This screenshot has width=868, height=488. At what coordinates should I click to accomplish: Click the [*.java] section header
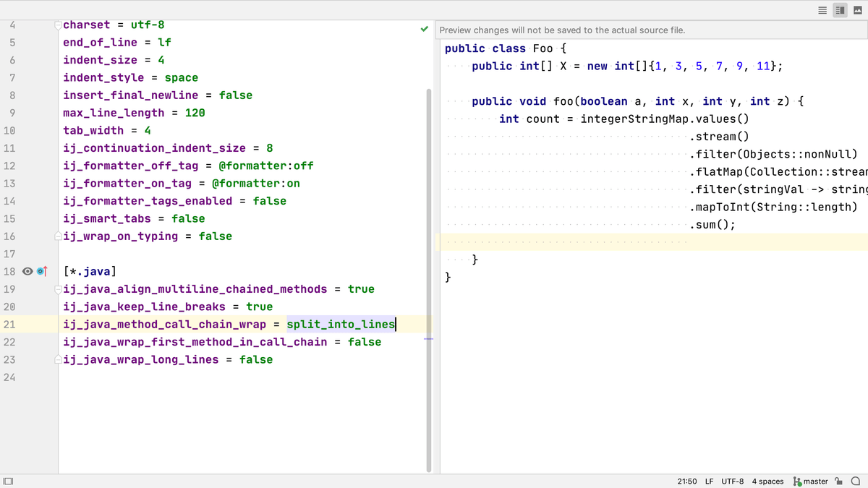pyautogui.click(x=89, y=272)
